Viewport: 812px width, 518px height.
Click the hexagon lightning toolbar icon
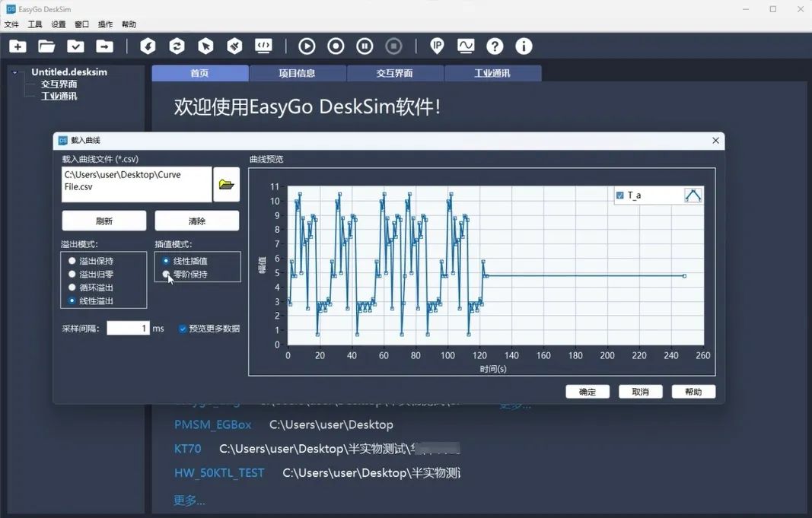[x=148, y=46]
